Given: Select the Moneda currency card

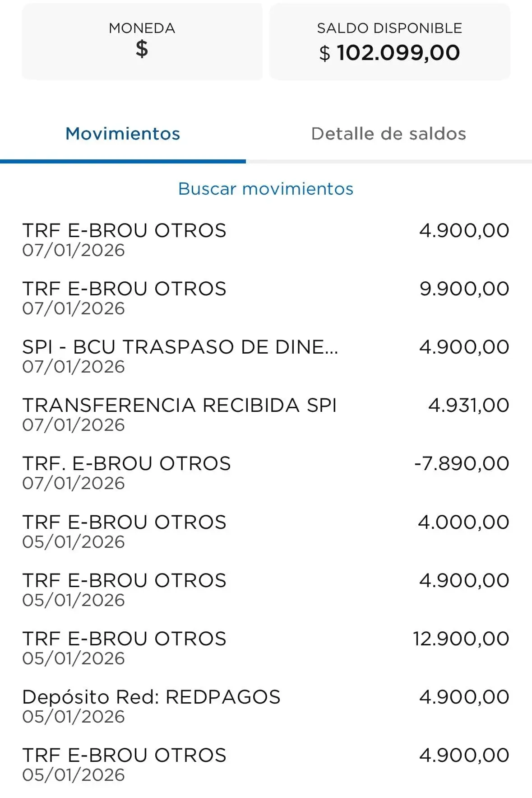Looking at the screenshot, I should pyautogui.click(x=142, y=42).
